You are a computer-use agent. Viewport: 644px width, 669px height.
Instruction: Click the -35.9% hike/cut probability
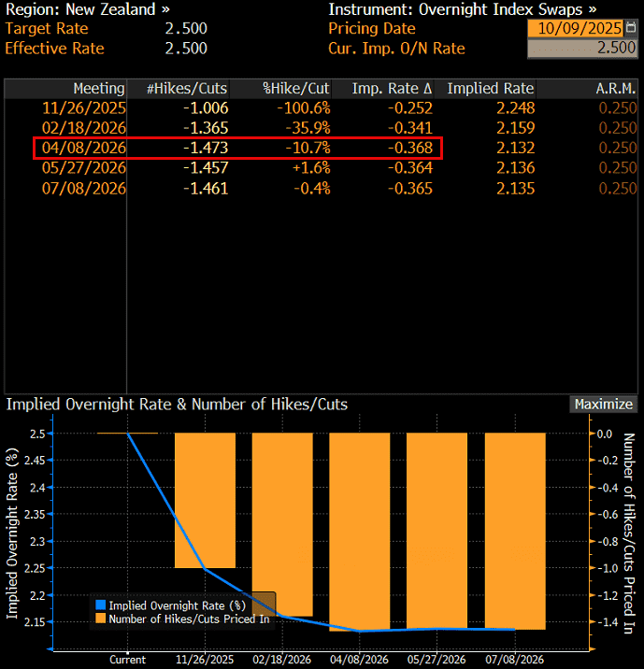point(308,128)
